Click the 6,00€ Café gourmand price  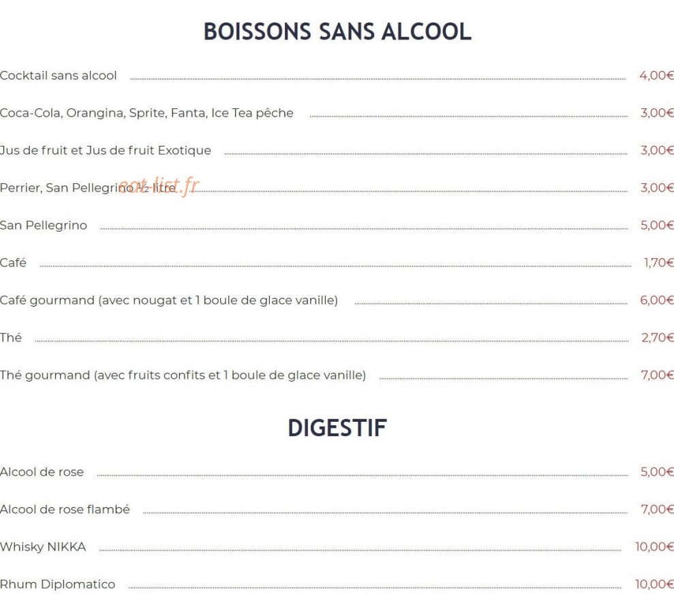(657, 300)
